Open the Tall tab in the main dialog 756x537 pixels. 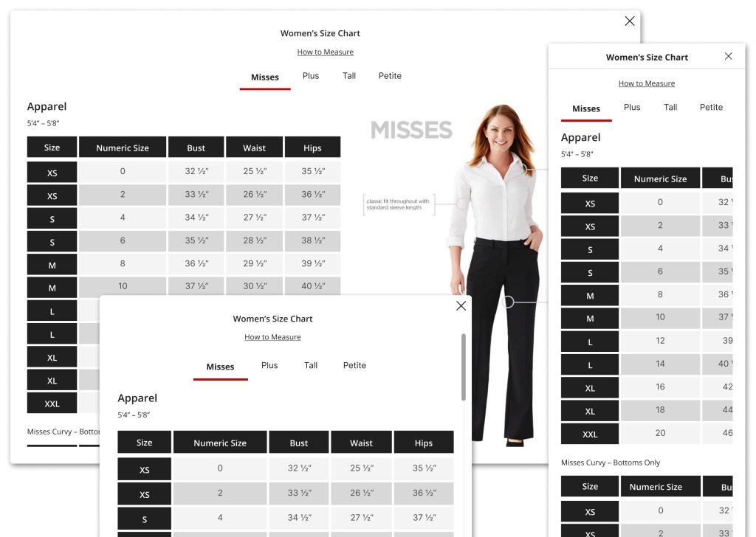point(348,75)
